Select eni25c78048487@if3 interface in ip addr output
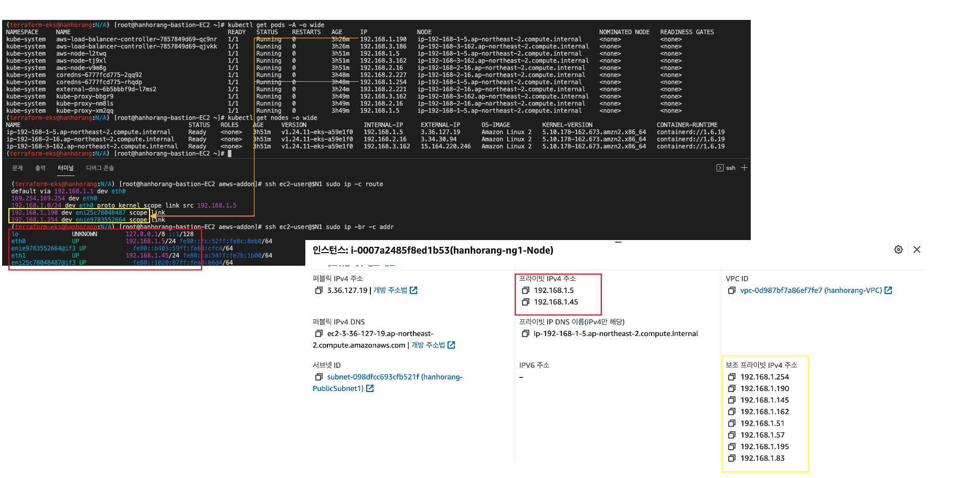This screenshot has width=980, height=478. tap(44, 263)
